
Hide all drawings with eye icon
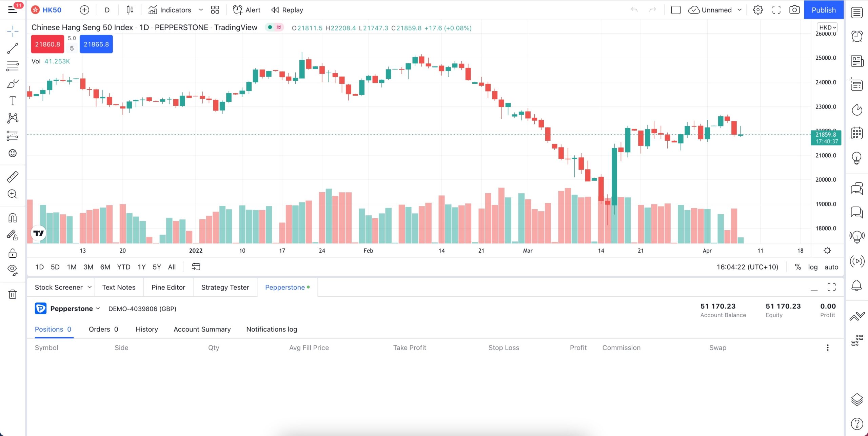click(x=13, y=269)
